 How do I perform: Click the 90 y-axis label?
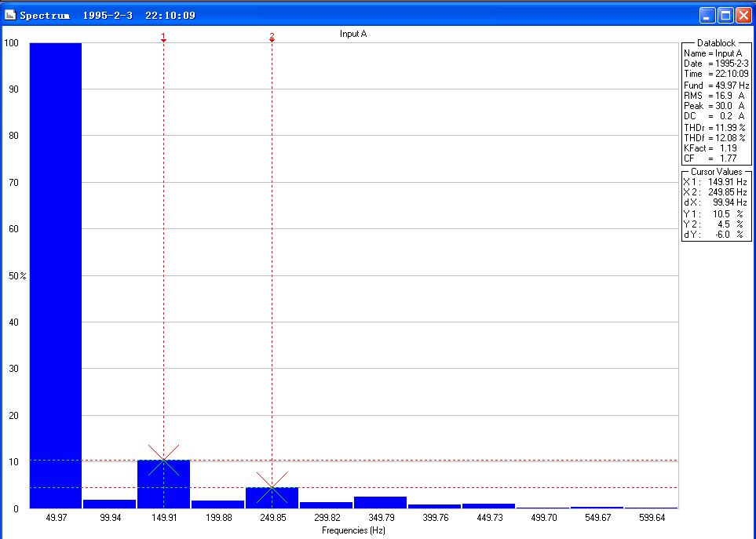13,89
